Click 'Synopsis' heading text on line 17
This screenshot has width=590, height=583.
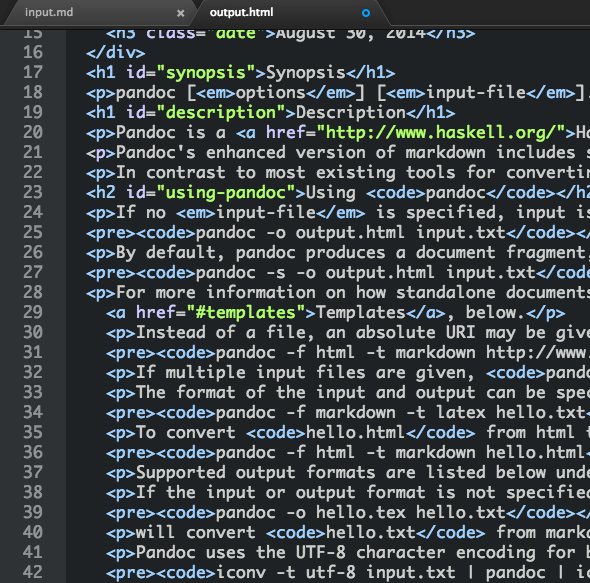pos(306,72)
